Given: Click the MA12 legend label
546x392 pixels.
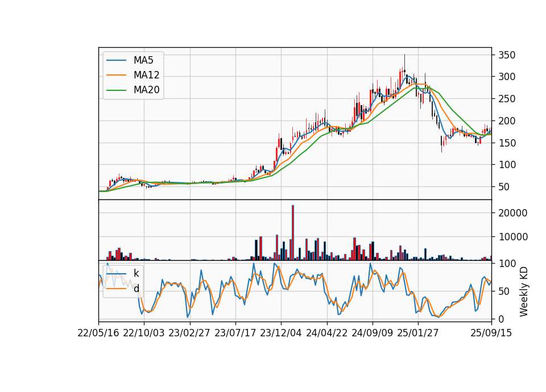Looking at the screenshot, I should tap(146, 75).
